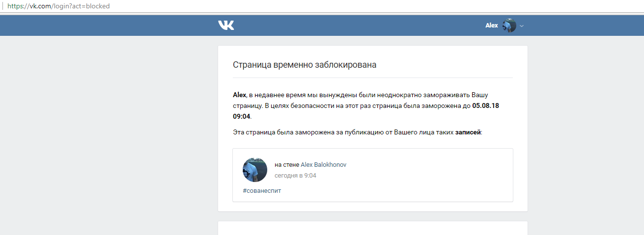Click the empty white panel at the bottom
644x235 pixels.
[x=373, y=228]
